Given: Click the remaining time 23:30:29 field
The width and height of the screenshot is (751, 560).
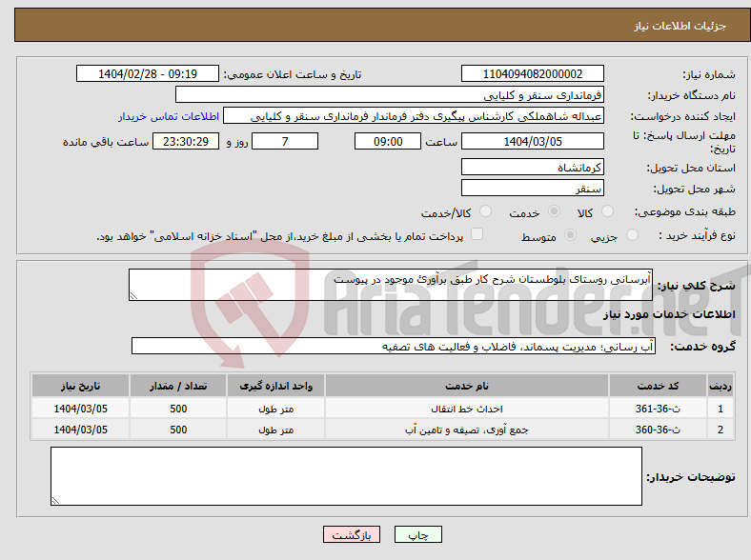Looking at the screenshot, I should 186,141.
